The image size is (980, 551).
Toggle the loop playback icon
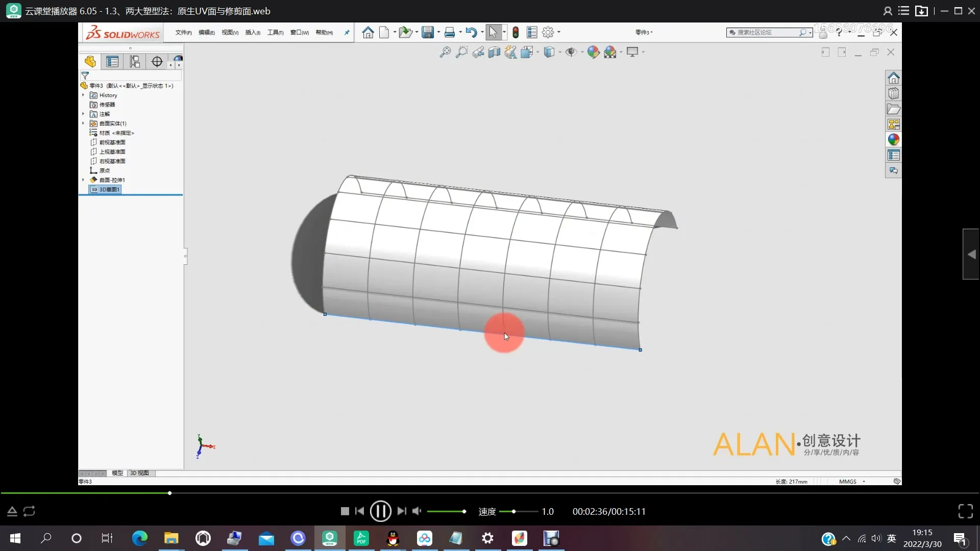pos(29,511)
